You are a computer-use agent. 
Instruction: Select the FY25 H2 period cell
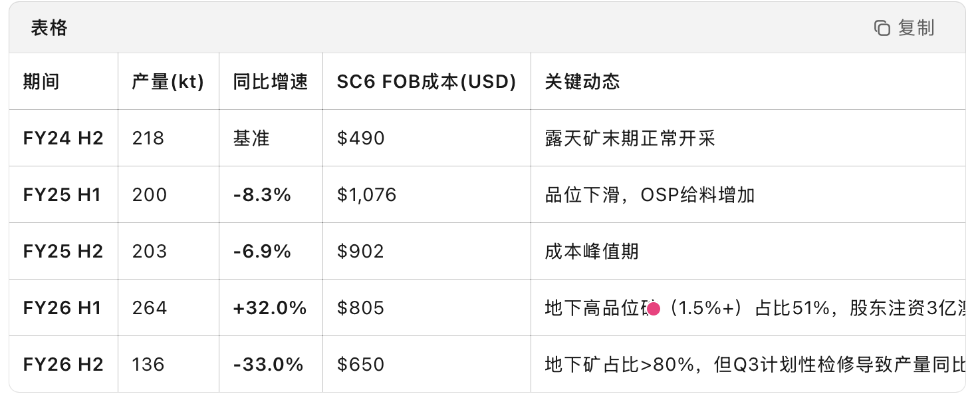pyautogui.click(x=63, y=252)
